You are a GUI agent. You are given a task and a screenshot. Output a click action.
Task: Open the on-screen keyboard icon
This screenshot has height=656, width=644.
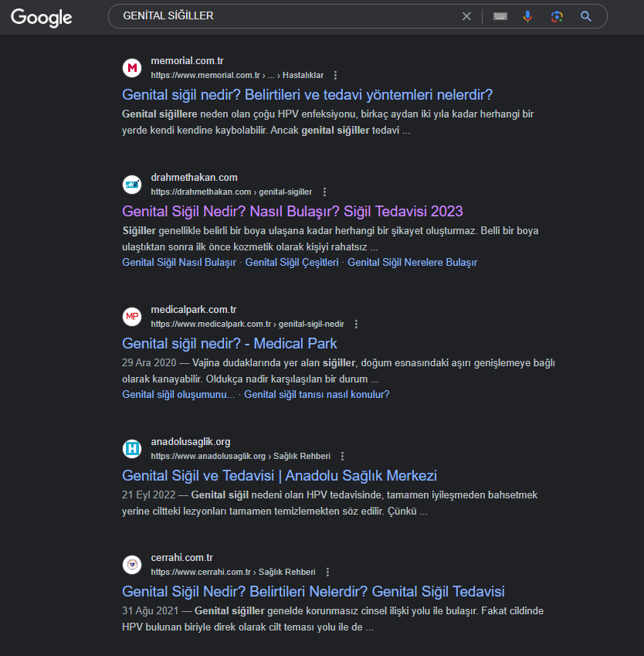[500, 16]
